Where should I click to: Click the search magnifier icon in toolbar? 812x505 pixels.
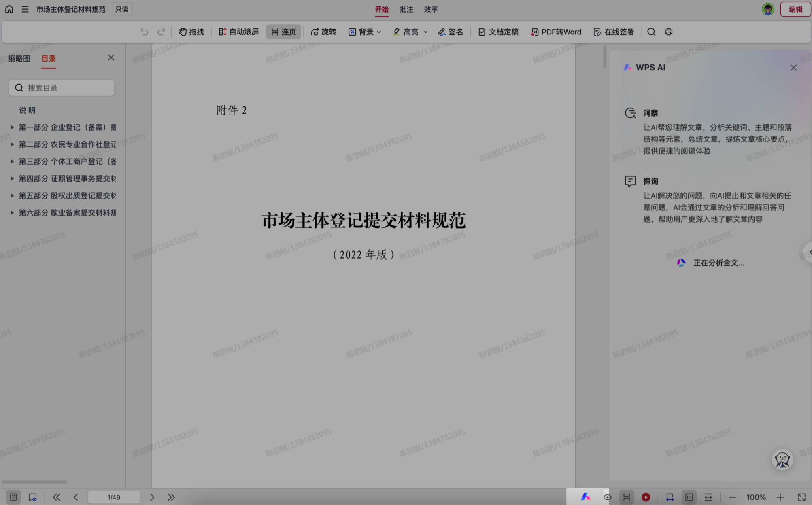651,32
